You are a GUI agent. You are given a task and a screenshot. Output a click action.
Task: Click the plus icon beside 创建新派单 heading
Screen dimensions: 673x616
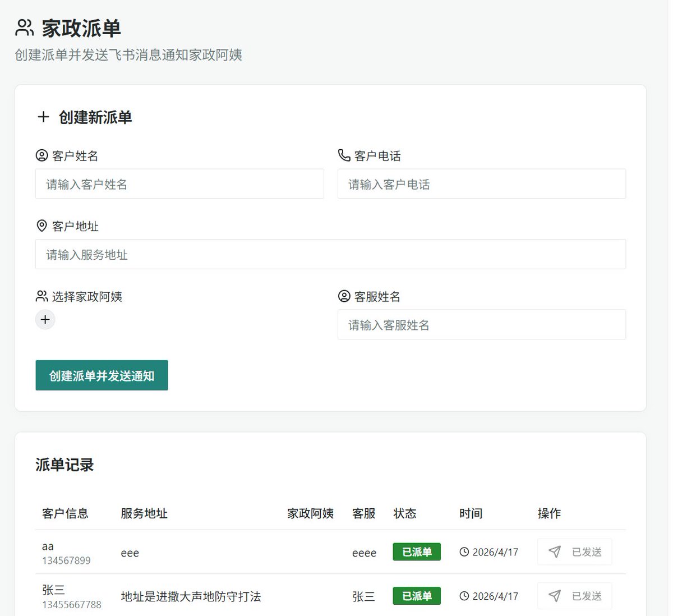[x=43, y=117]
